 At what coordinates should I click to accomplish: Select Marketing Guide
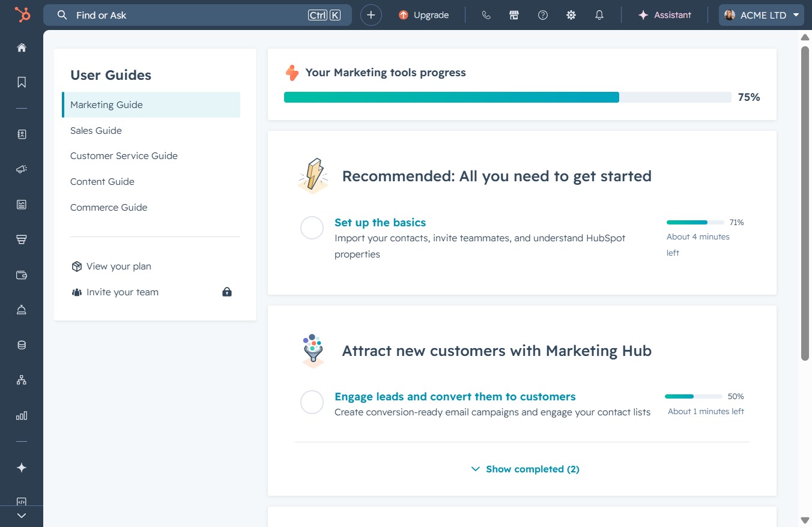(151, 104)
